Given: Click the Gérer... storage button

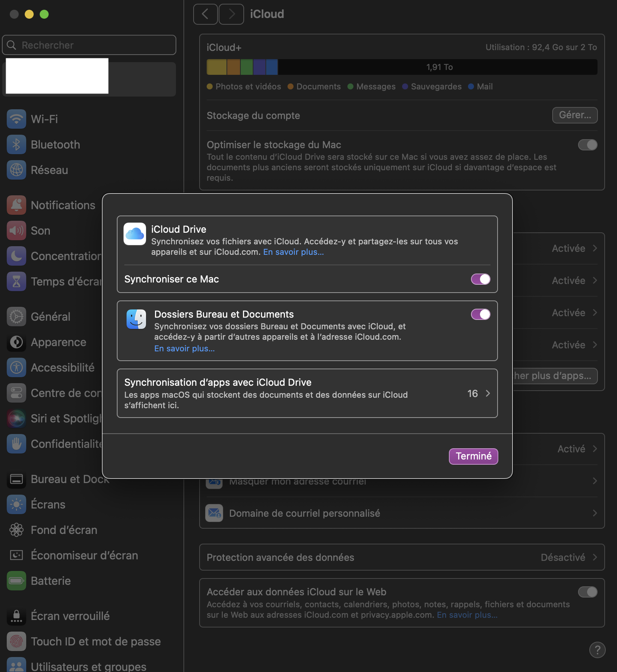Looking at the screenshot, I should (x=575, y=115).
